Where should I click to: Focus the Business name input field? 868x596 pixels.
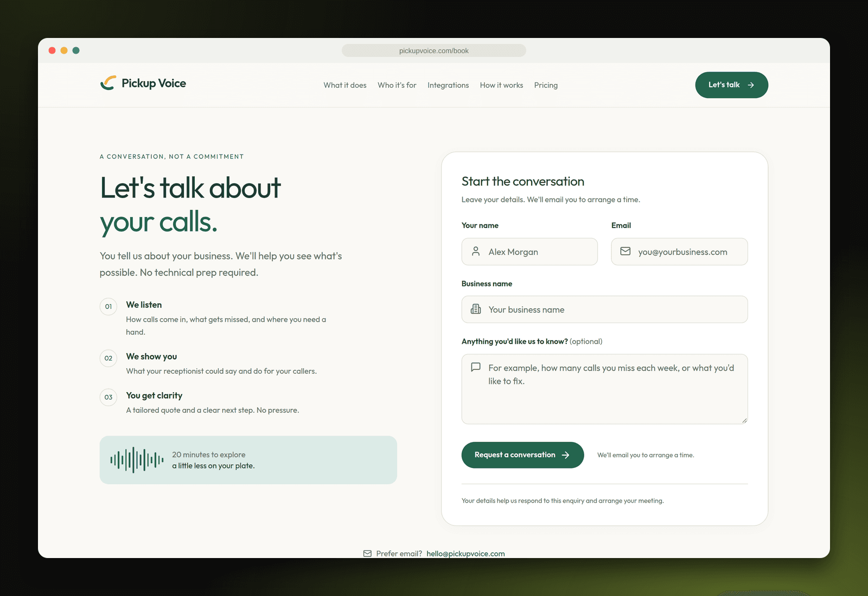tap(604, 309)
